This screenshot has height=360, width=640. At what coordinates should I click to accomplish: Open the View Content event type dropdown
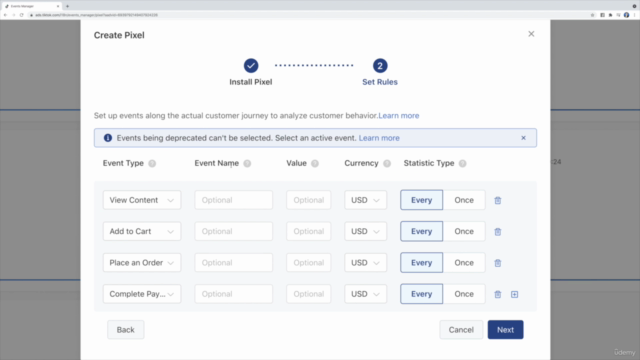[142, 200]
